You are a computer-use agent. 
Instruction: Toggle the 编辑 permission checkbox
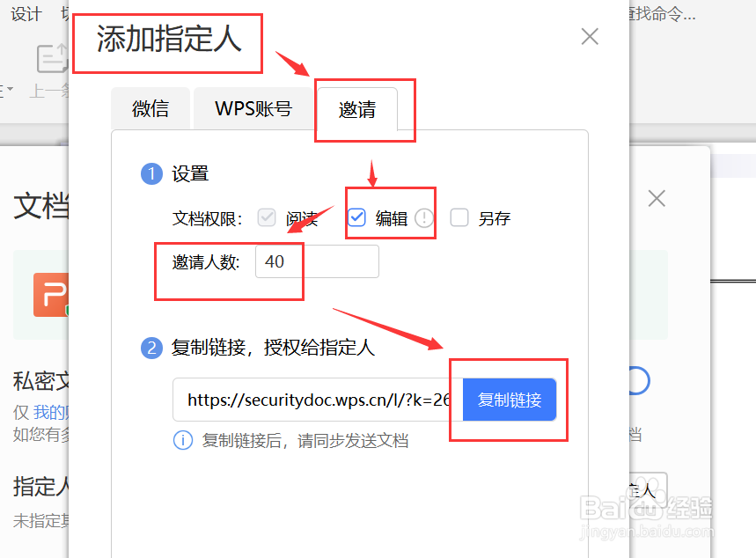356,217
